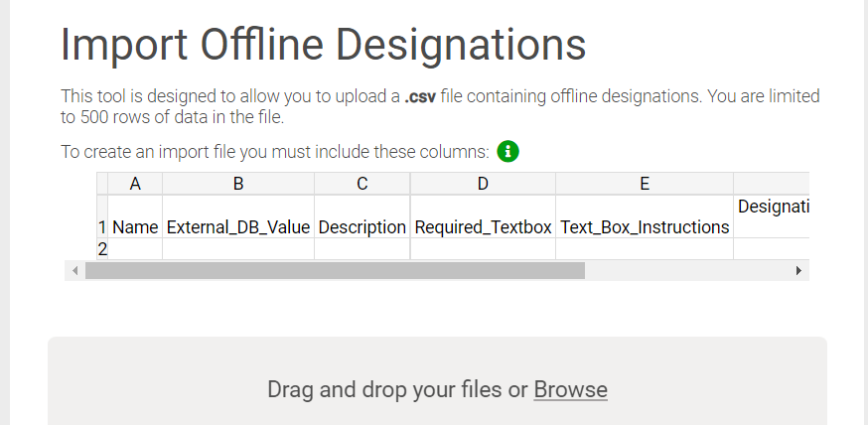Select row 1 header
The image size is (868, 425).
(x=101, y=226)
